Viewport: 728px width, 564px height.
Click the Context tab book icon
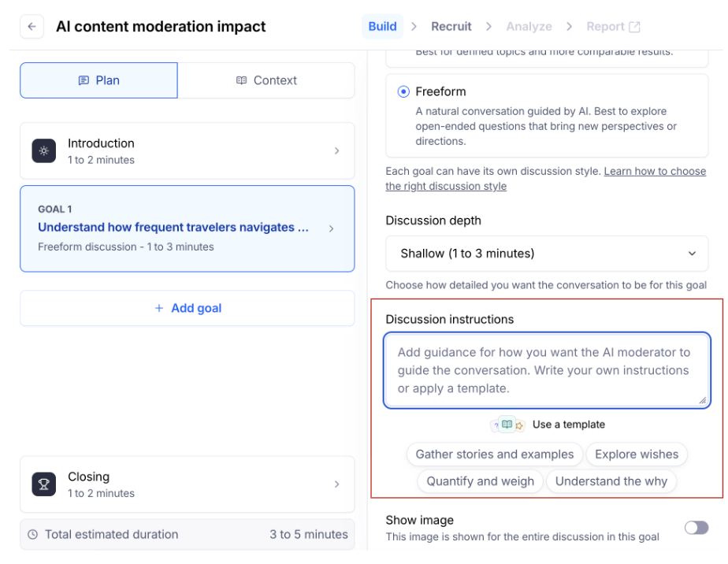click(x=242, y=80)
